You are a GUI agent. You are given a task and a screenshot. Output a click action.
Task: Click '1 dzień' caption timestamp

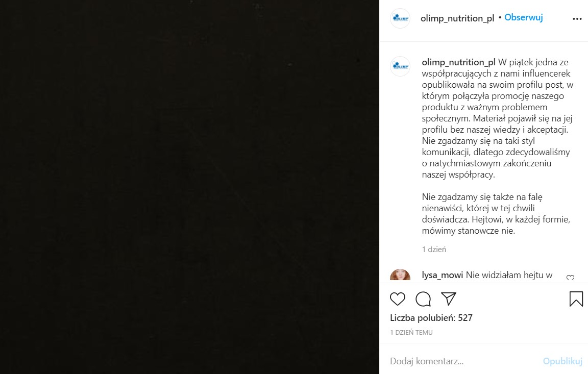coord(434,250)
